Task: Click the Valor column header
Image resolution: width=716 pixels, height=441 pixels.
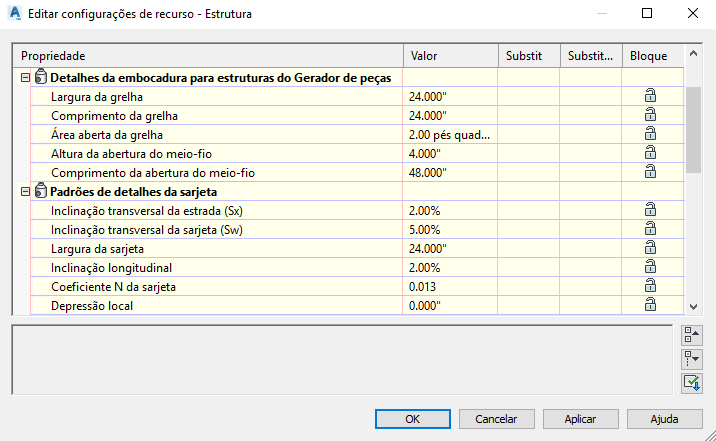Action: [450, 56]
